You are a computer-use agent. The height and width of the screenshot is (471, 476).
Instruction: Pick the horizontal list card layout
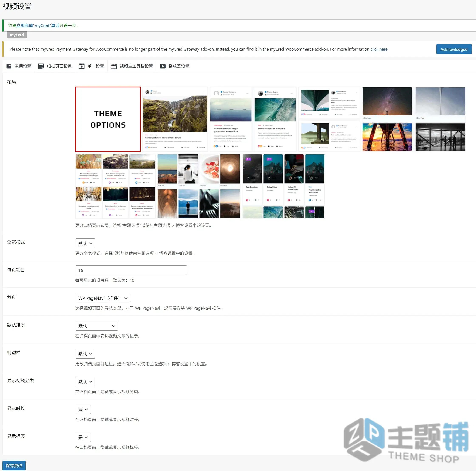(x=329, y=119)
